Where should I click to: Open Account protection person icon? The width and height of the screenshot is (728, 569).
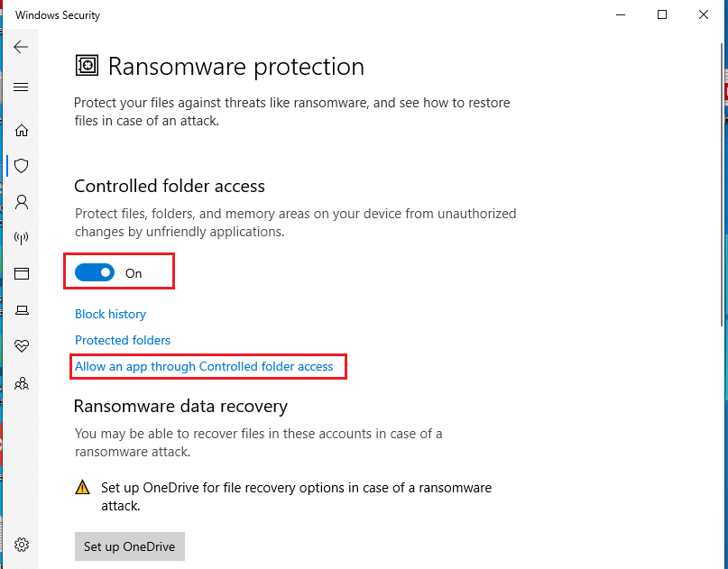(x=22, y=202)
